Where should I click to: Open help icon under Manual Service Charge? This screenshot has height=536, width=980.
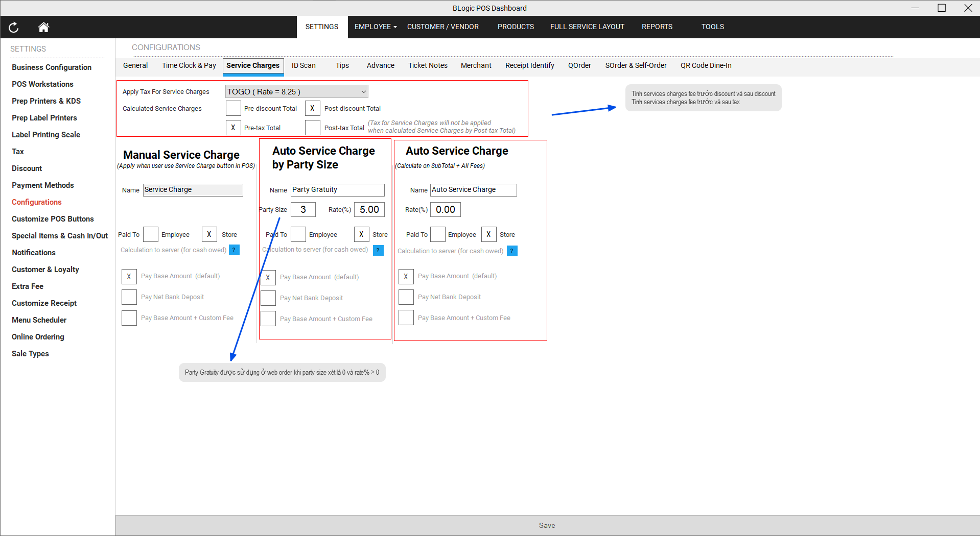pos(234,250)
